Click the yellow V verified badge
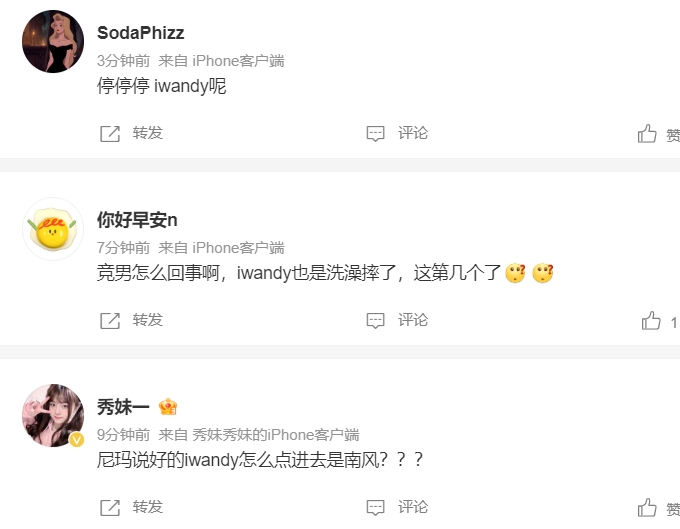The height and width of the screenshot is (529, 680). click(x=77, y=440)
